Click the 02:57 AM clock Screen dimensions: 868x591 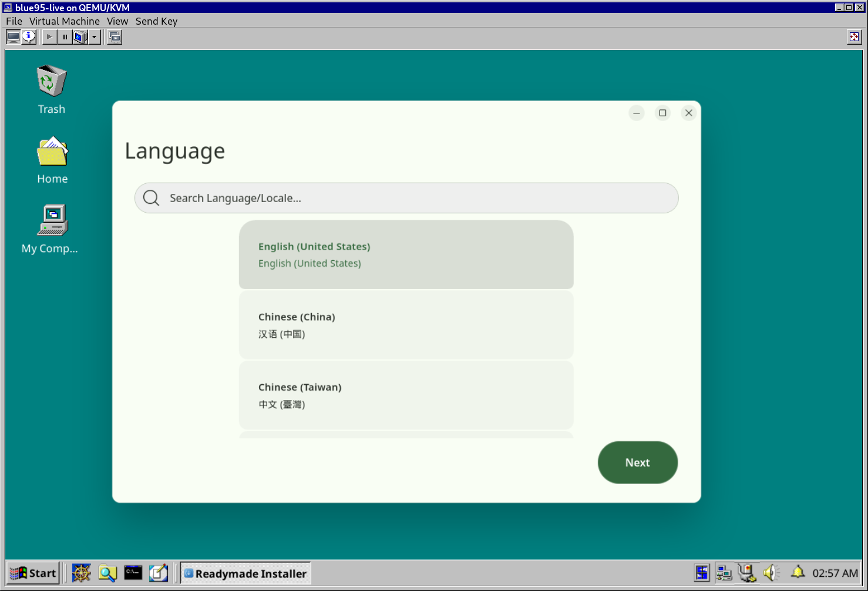[x=835, y=573]
